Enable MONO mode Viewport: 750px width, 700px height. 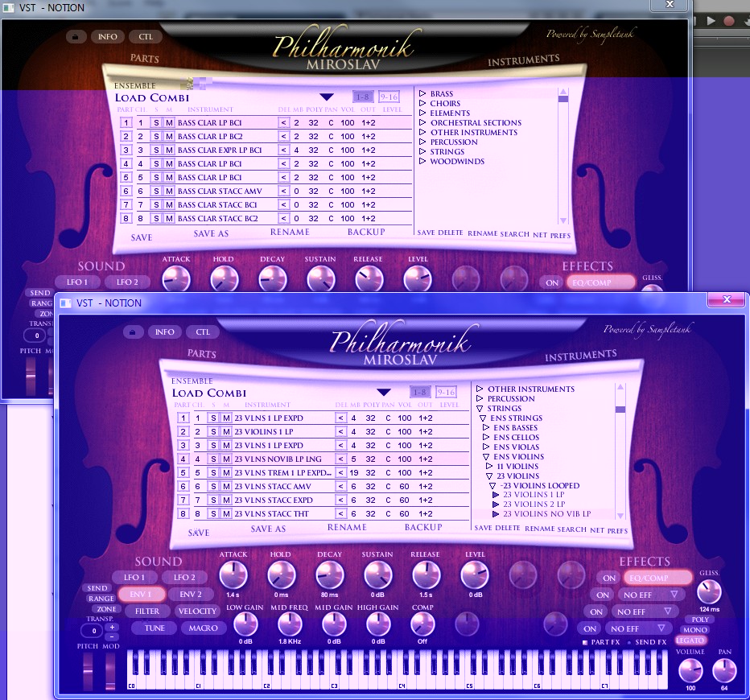coord(695,630)
